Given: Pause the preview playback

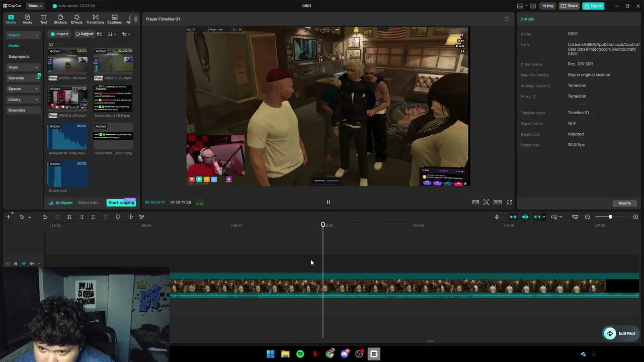Looking at the screenshot, I should 328,202.
